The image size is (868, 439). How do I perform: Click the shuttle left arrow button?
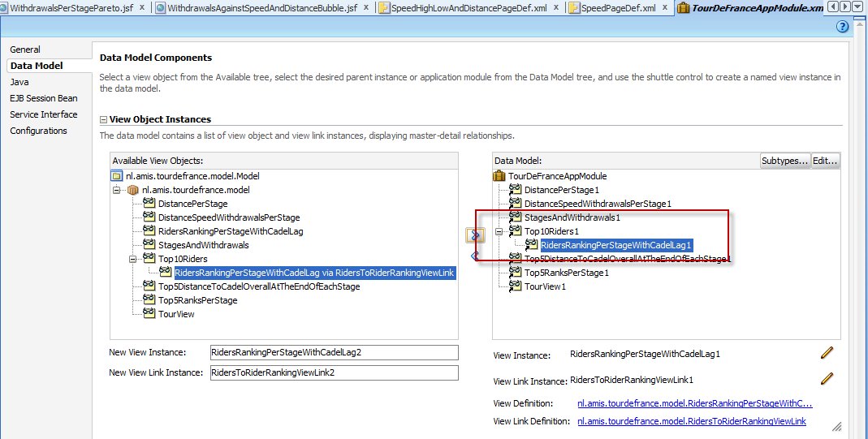475,256
